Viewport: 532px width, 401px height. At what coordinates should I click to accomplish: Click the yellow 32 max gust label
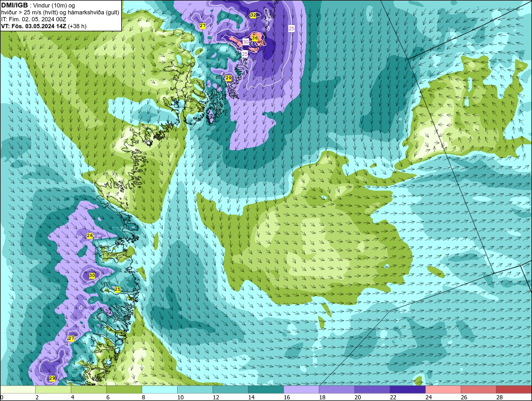pyautogui.click(x=253, y=15)
